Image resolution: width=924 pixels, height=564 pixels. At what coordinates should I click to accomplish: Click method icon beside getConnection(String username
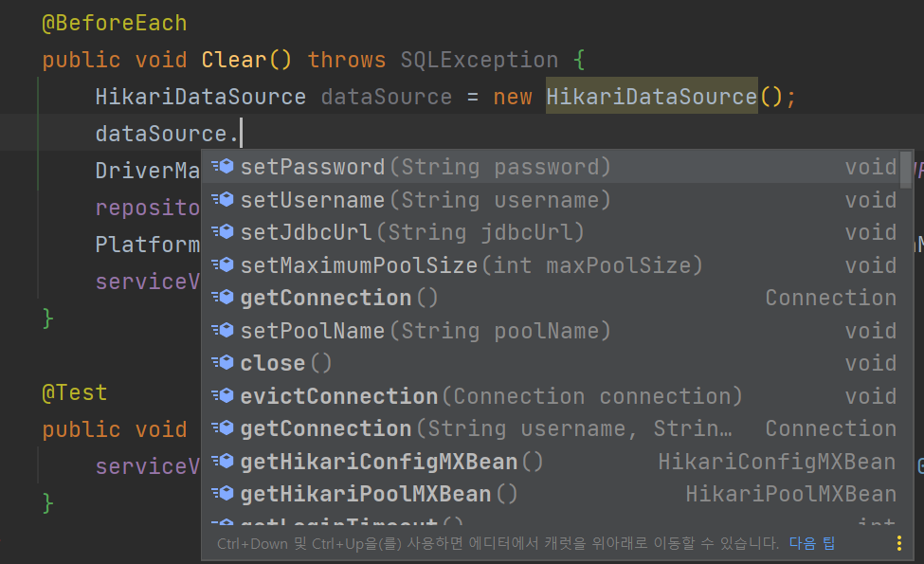click(x=223, y=428)
